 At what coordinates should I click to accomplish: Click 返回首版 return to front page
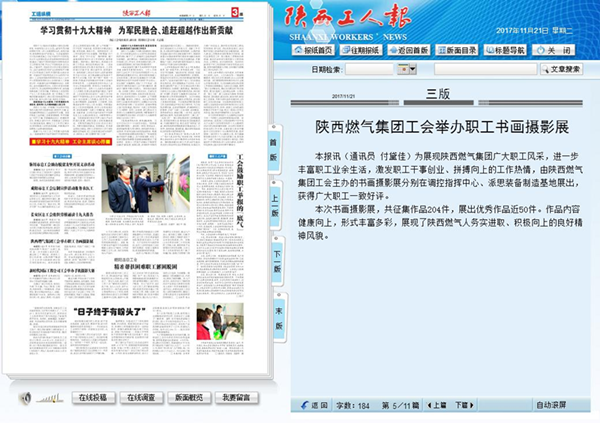(x=409, y=50)
